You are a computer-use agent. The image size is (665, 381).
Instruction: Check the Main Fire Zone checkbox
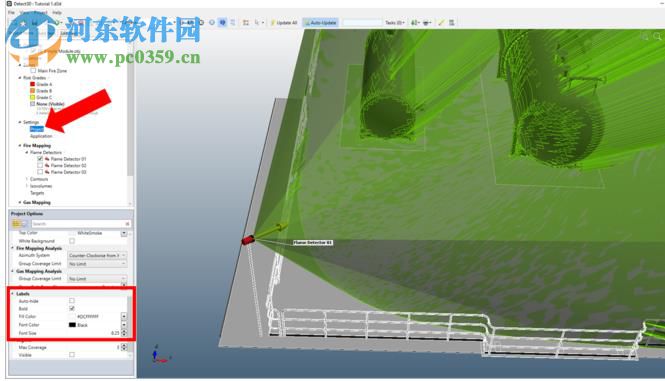(33, 70)
